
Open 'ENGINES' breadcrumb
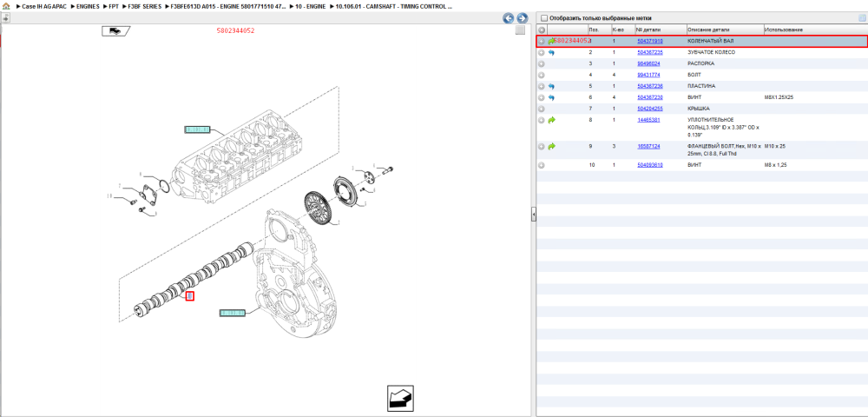point(89,6)
